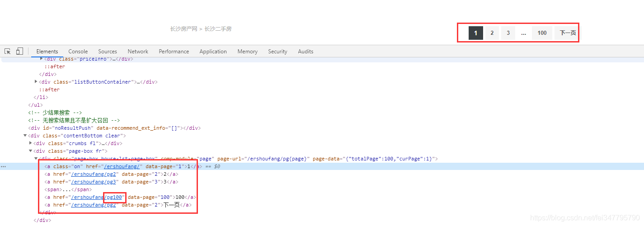This screenshot has width=644, height=226.
Task: Select the ::after row under priceInfo
Action: [55, 66]
